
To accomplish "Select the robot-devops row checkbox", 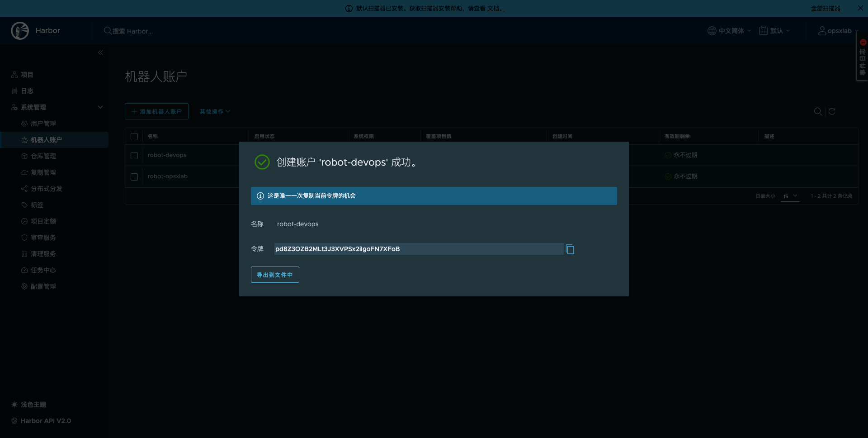I will pos(134,155).
